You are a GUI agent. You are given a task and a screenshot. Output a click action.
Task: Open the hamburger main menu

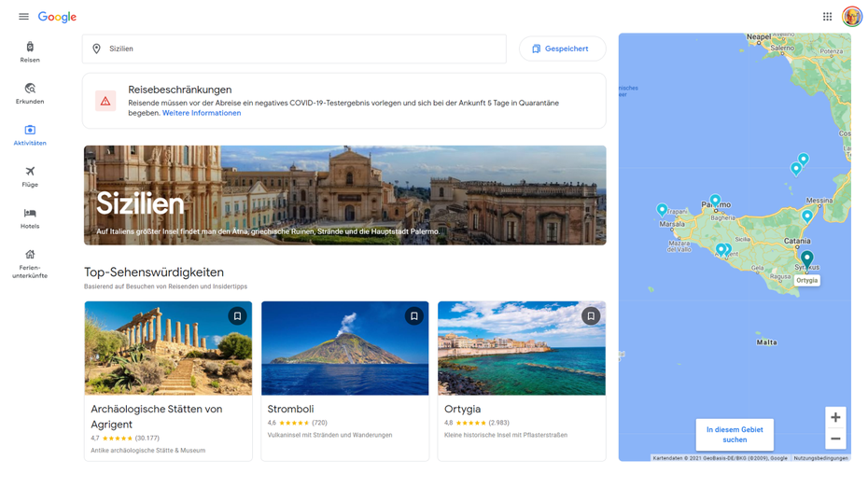[23, 17]
